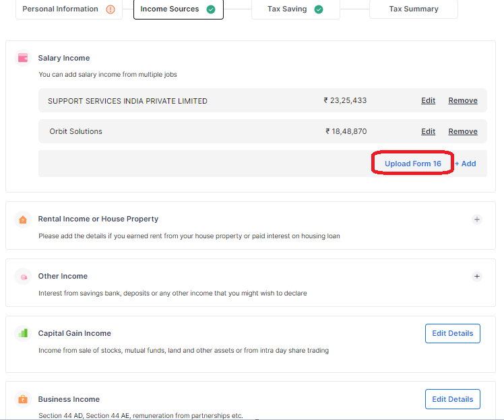Remove the Support Services India salary entry
This screenshot has height=420, width=504.
(x=463, y=101)
